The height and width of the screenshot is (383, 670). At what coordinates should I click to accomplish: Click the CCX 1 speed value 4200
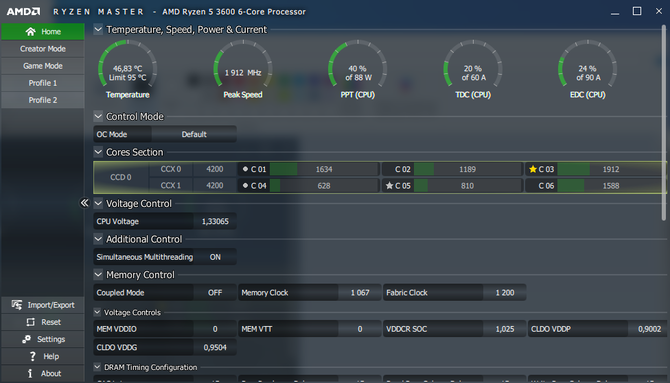coord(215,186)
